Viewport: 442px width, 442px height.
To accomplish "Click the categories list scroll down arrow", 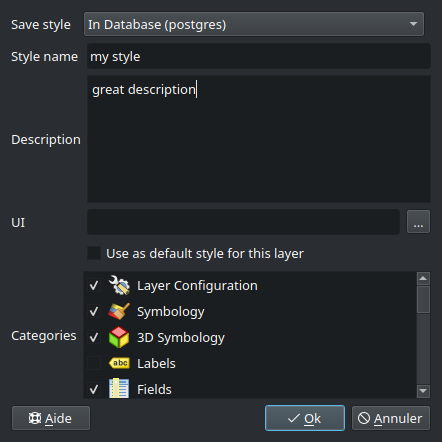I will [423, 391].
